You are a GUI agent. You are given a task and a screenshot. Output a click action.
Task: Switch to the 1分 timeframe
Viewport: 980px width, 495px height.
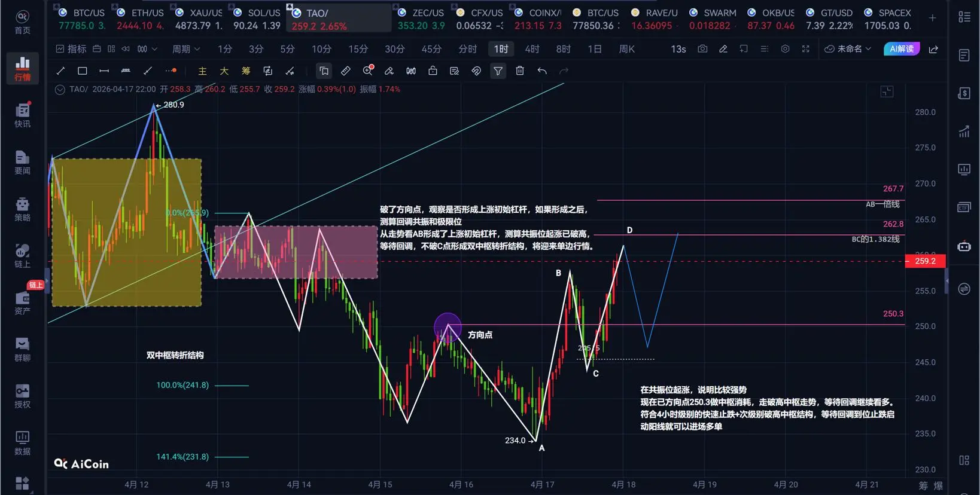pyautogui.click(x=225, y=49)
